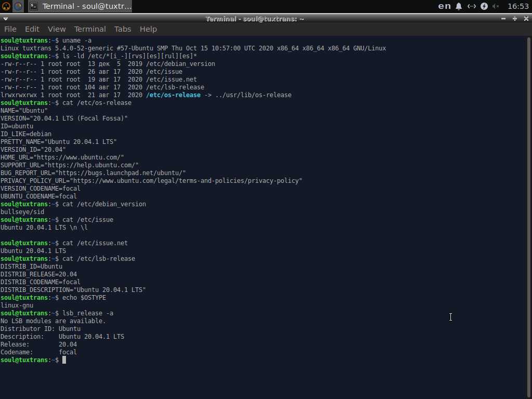The width and height of the screenshot is (532, 399).
Task: Click '../usr/lib/os-release' link target
Action: [x=254, y=95]
